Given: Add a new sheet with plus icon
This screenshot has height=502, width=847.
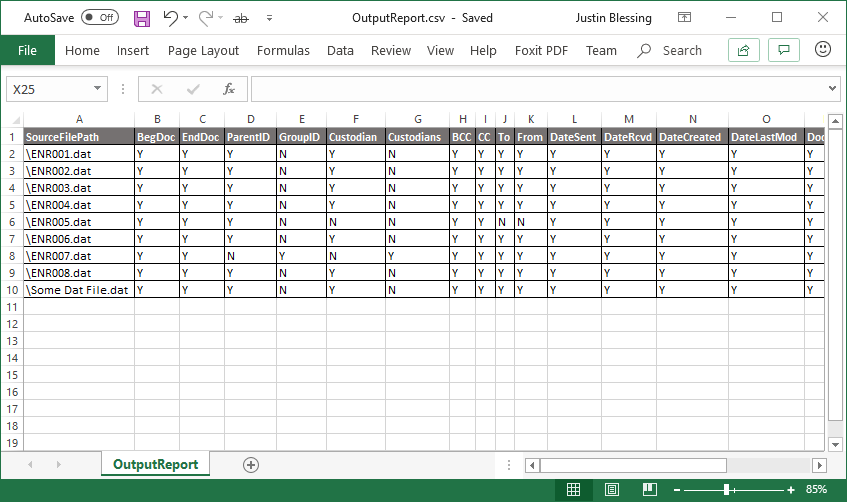Looking at the screenshot, I should [251, 464].
